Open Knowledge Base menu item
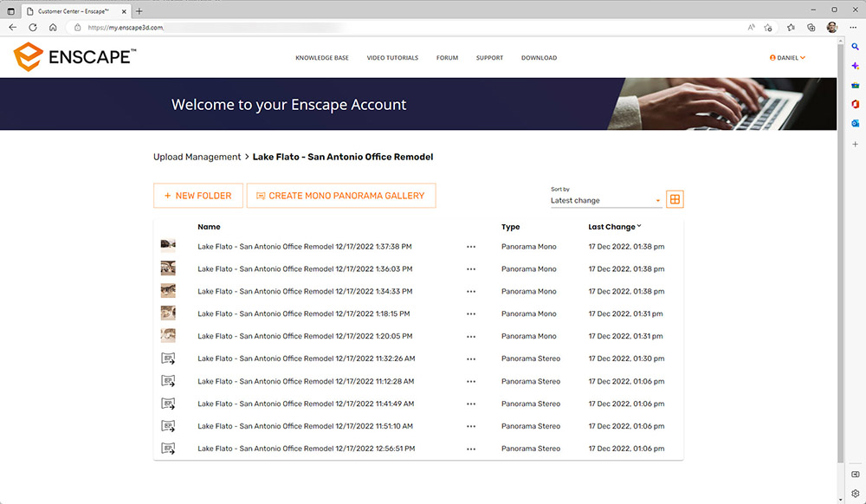 pyautogui.click(x=322, y=58)
